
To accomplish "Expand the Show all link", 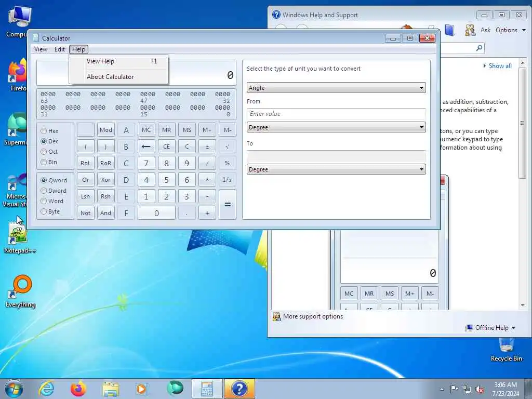I will click(x=497, y=66).
